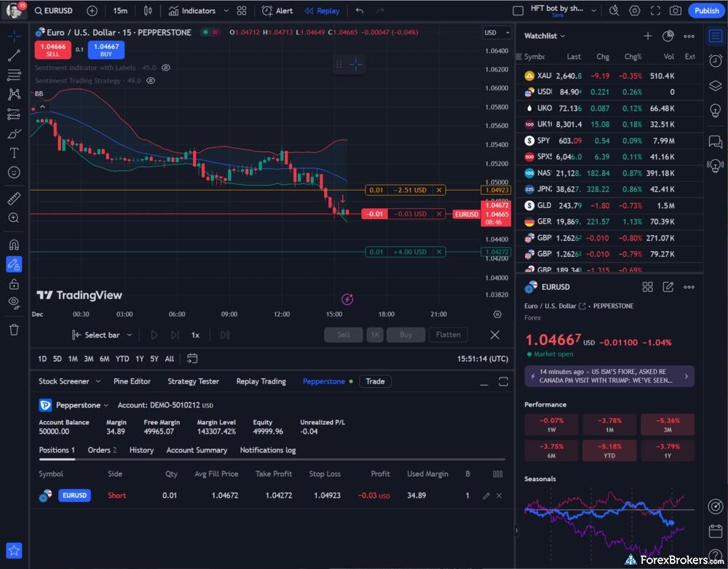Toggle the lock all drawings tool
This screenshot has height=569, width=728.
coord(14,284)
